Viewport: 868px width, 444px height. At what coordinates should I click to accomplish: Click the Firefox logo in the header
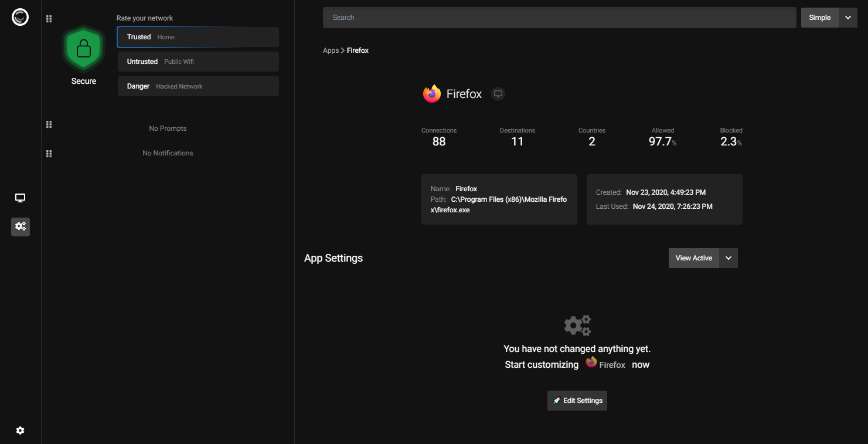(x=432, y=94)
